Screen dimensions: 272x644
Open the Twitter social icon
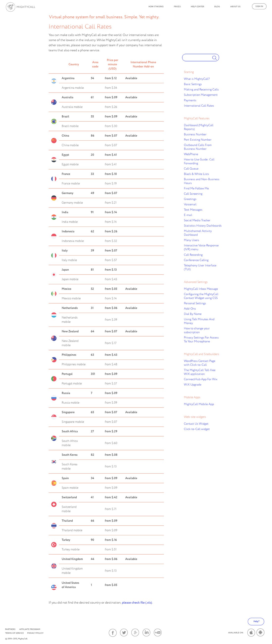(x=124, y=633)
